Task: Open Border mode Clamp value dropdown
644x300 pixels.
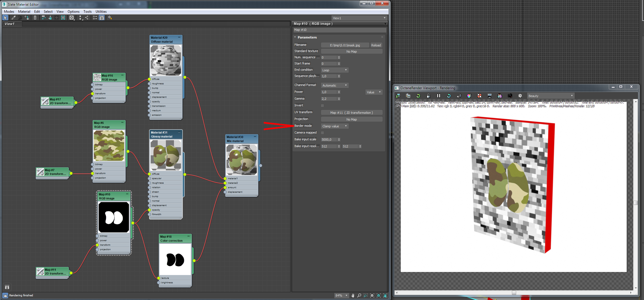Action: [335, 126]
